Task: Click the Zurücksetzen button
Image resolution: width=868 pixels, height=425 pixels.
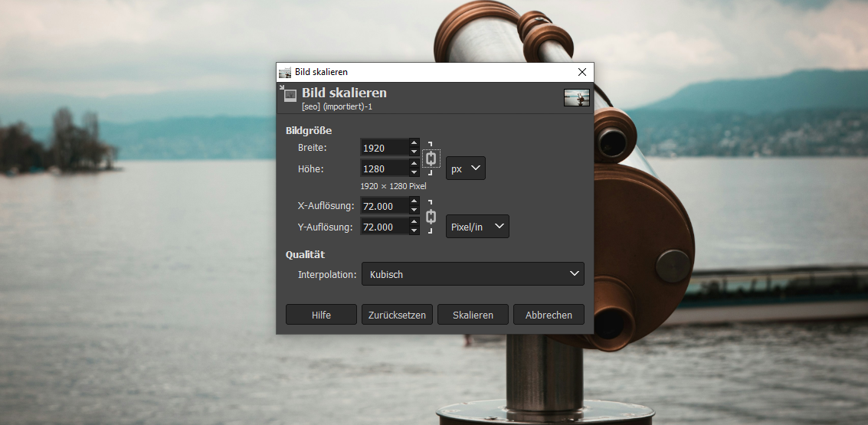Action: pyautogui.click(x=397, y=314)
